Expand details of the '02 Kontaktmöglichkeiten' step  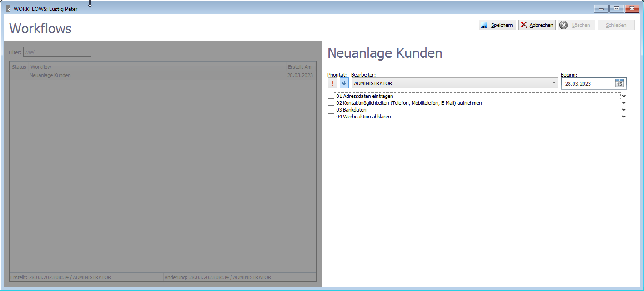(624, 103)
